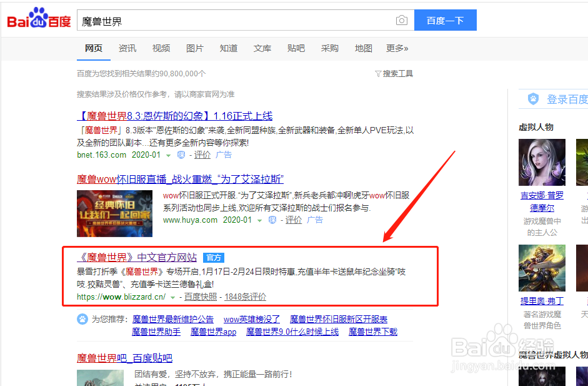Open the 提里奥·弗丁 name link
Screen dimensions: 588x386
542,301
